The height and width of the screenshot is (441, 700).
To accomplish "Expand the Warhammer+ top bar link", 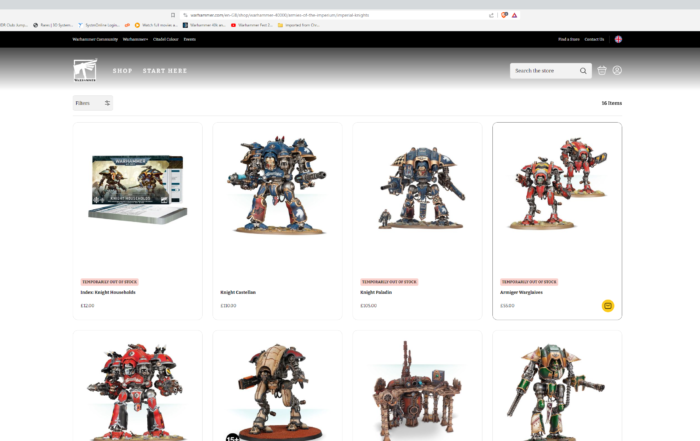I will click(135, 39).
